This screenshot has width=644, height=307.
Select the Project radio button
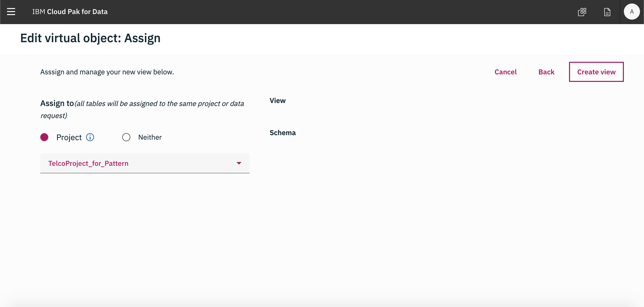click(x=44, y=137)
